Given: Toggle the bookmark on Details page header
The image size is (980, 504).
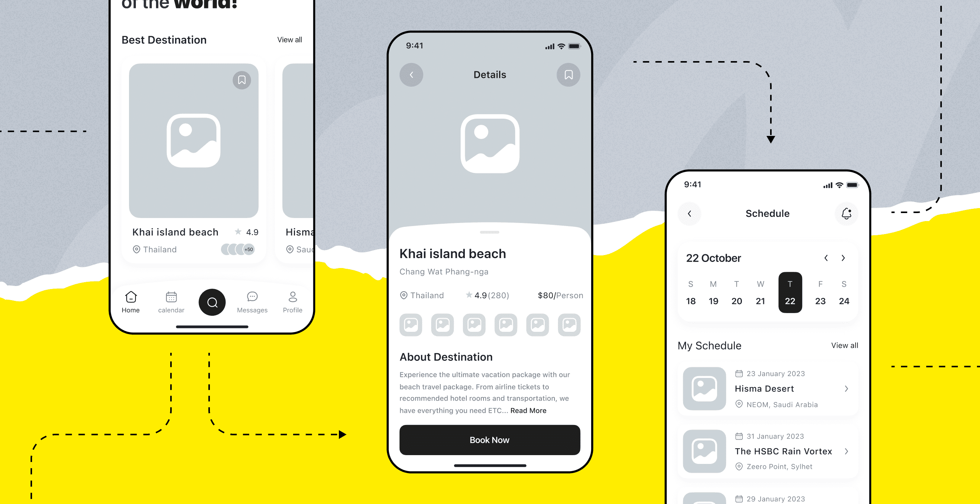Looking at the screenshot, I should pyautogui.click(x=568, y=74).
